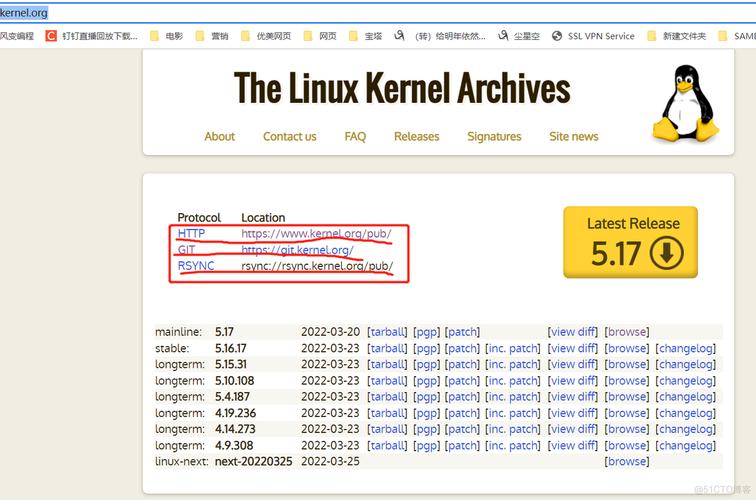Click the Tux penguin logo
The height and width of the screenshot is (500, 756).
click(686, 104)
